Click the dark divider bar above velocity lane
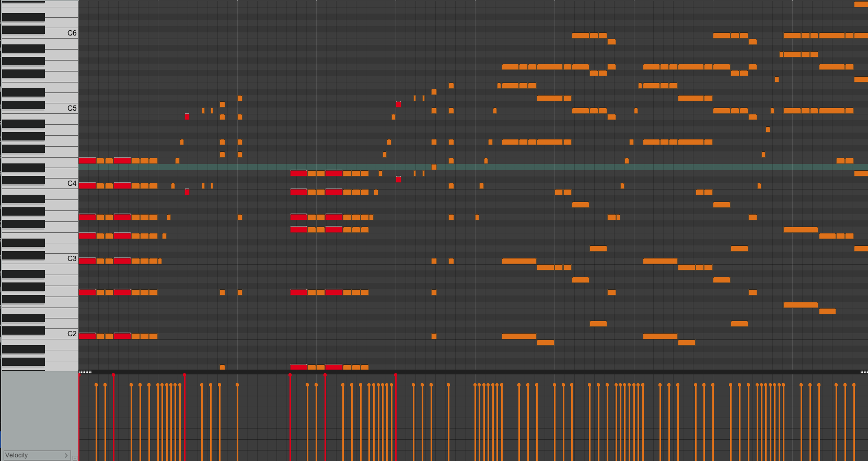Screen dimensions: 868x461 tap(470, 372)
